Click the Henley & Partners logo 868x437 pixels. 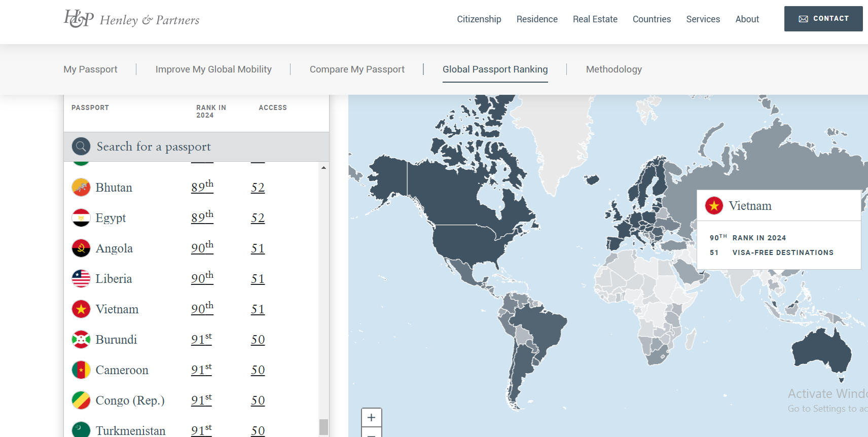131,19
